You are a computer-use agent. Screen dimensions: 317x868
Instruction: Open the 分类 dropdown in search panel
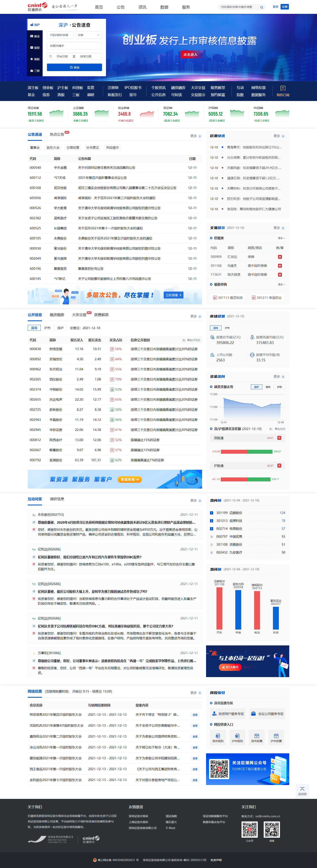click(x=88, y=35)
